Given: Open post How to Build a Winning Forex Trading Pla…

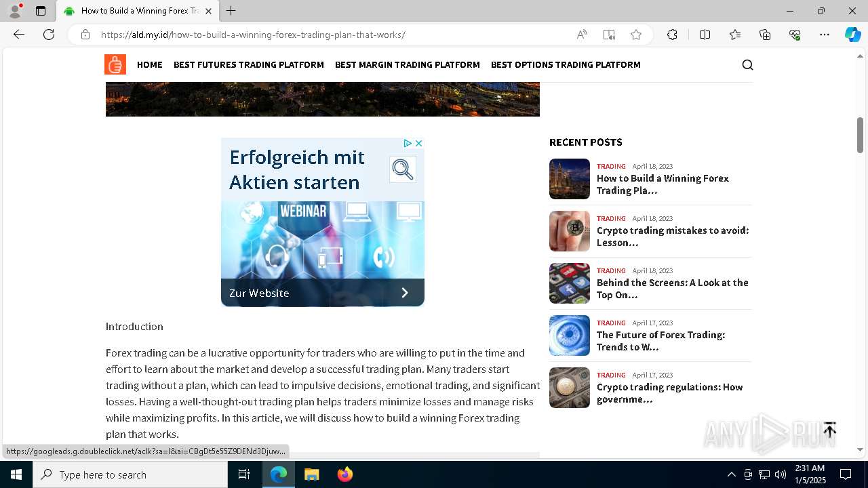Looking at the screenshot, I should click(663, 184).
